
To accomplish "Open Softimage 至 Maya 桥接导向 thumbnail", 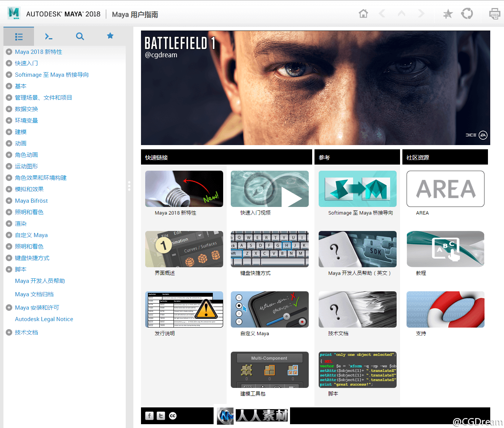I will click(358, 189).
